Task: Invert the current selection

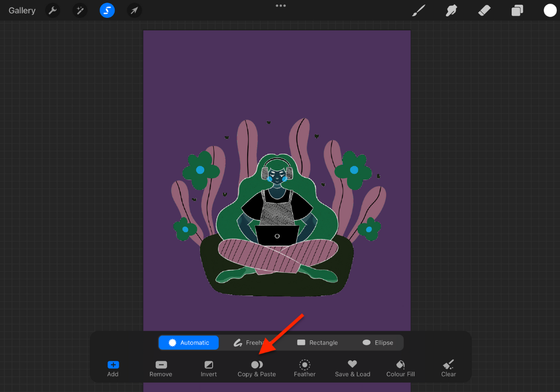Action: coord(208,368)
